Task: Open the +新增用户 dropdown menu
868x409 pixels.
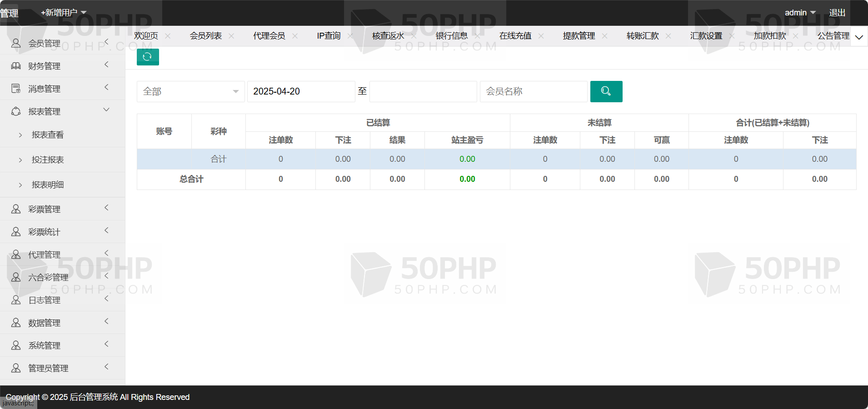Action: [64, 13]
